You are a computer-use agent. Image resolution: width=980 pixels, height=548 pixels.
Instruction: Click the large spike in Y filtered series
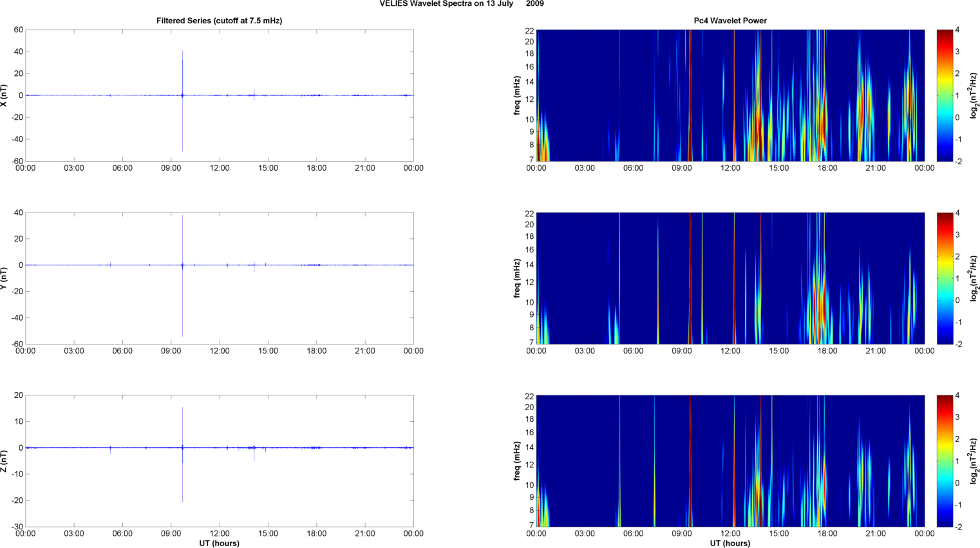pyautogui.click(x=182, y=245)
